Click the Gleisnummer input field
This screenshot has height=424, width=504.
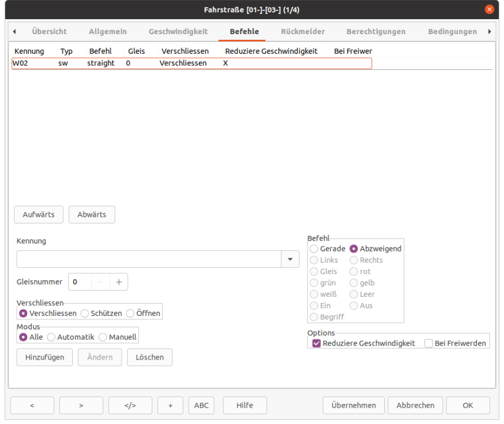(x=80, y=282)
